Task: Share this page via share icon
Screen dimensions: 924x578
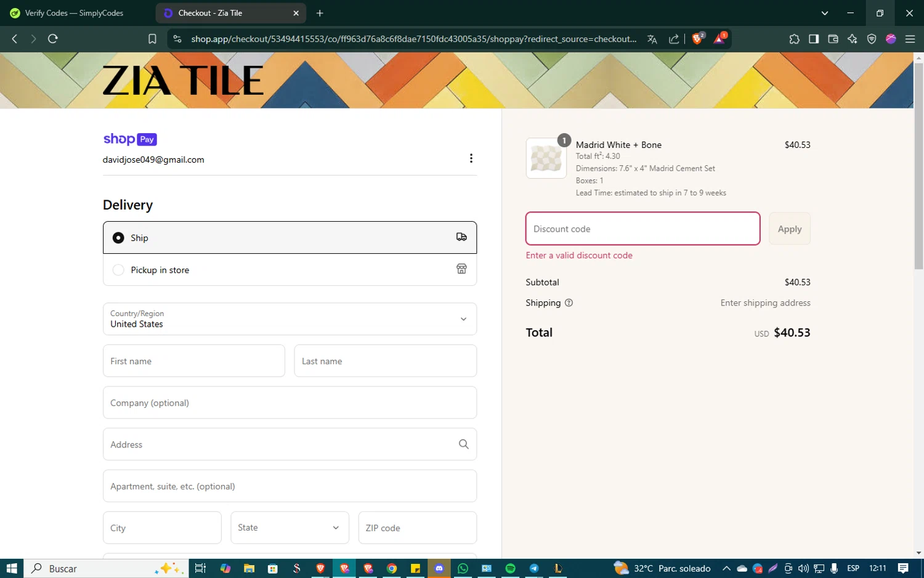Action: [674, 39]
